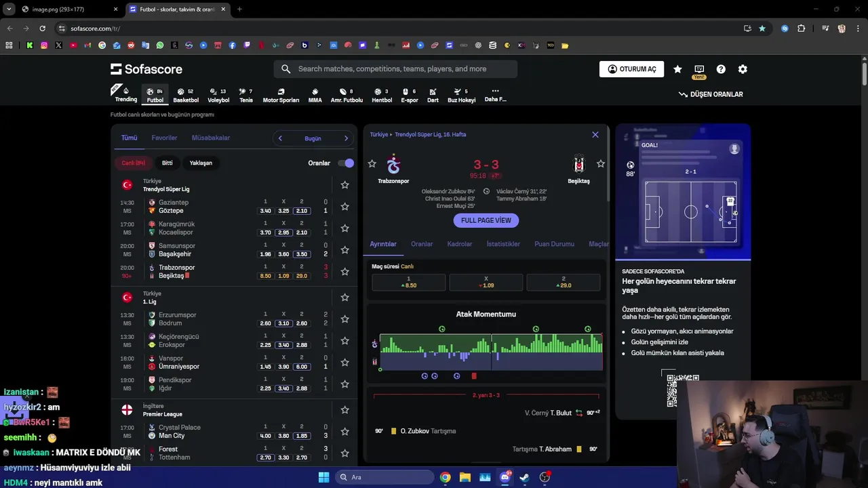Select the Tümü tab
Screen dimensions: 868x488
point(129,138)
